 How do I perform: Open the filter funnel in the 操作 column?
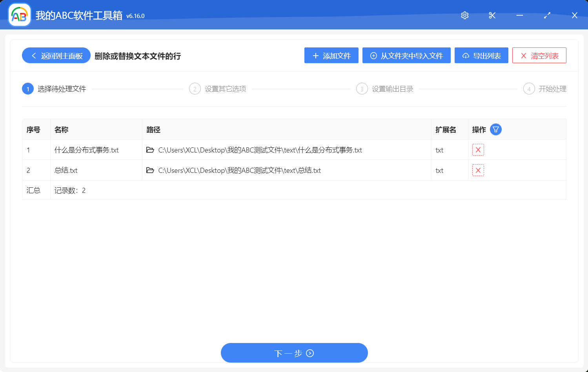tap(495, 129)
